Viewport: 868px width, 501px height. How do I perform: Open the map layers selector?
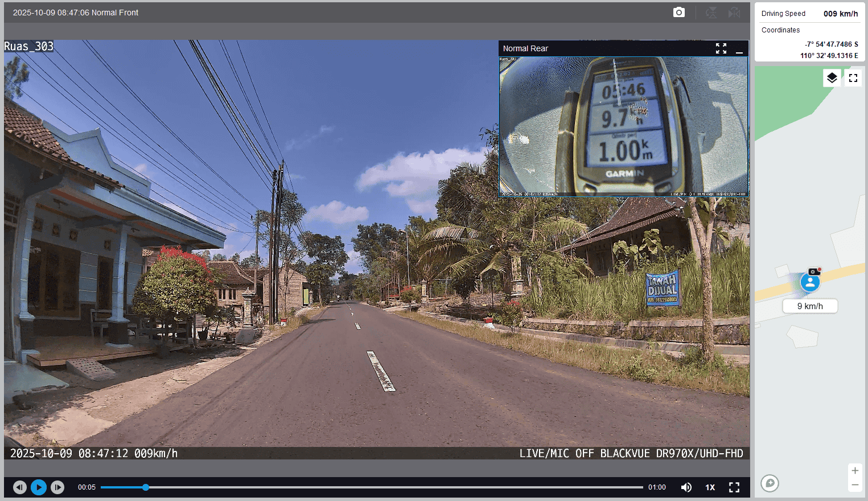pos(832,78)
